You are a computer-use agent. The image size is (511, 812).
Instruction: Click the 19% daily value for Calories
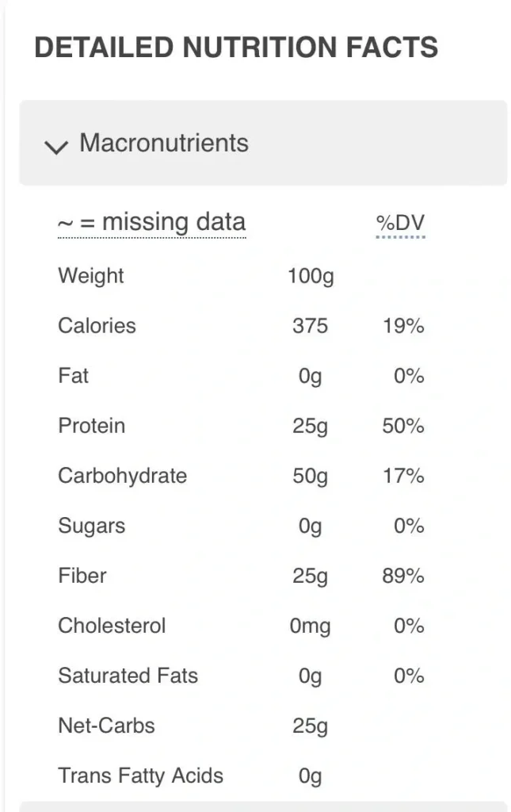(x=408, y=325)
